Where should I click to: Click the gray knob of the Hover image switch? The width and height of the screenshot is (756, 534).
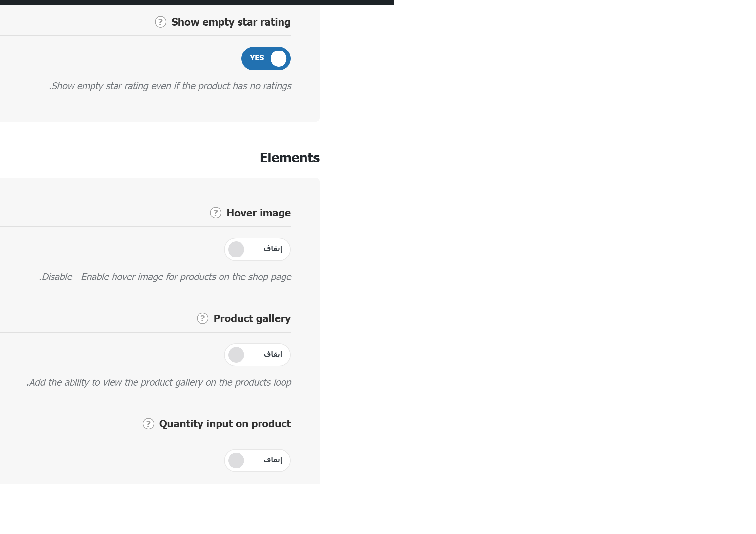click(x=236, y=250)
